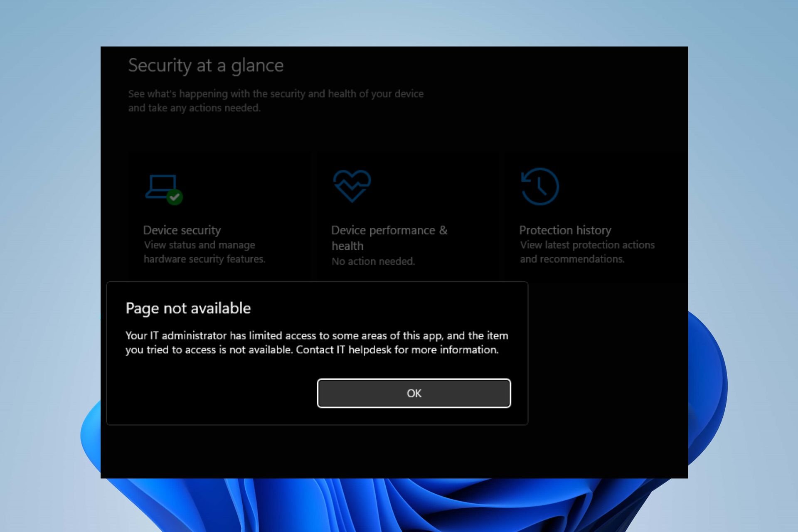Open Device security laptop icon
The height and width of the screenshot is (532, 798).
[164, 189]
